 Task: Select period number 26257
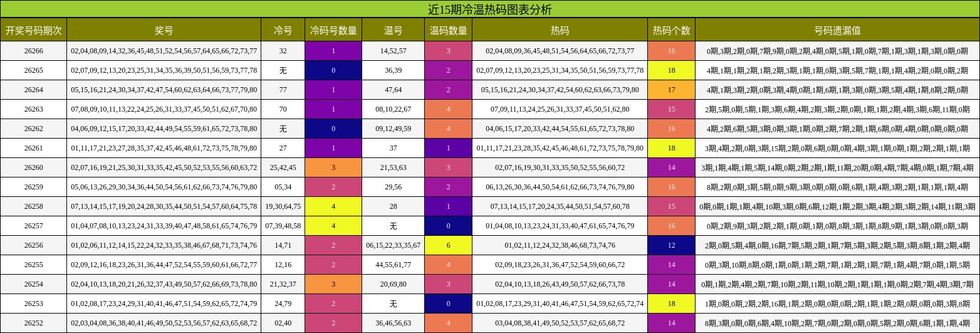(x=34, y=226)
